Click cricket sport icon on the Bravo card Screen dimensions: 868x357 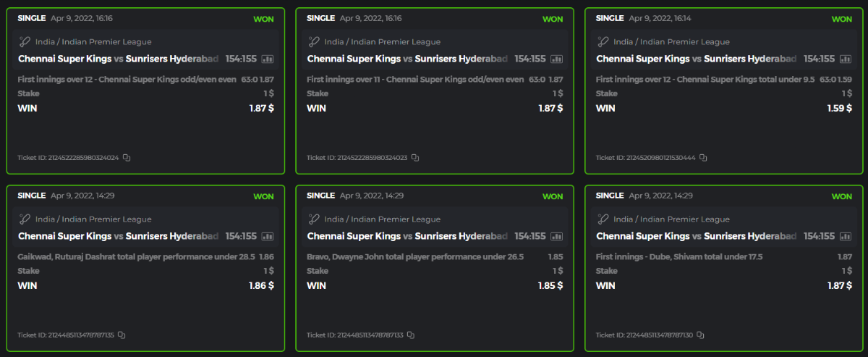[314, 219]
